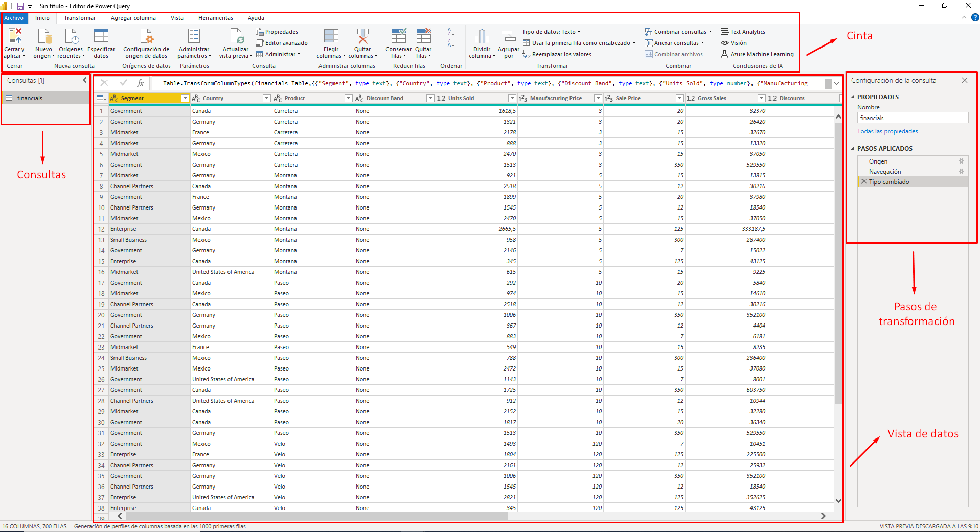Viewport: 980px width, 532px height.
Task: Click the Elegir columnas icon
Action: coord(331,37)
